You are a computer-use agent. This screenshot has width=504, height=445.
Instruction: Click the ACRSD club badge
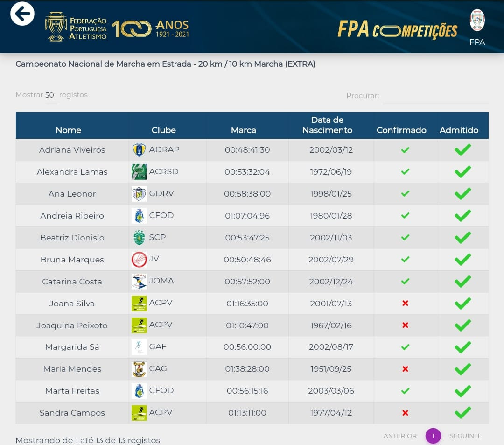pyautogui.click(x=139, y=172)
